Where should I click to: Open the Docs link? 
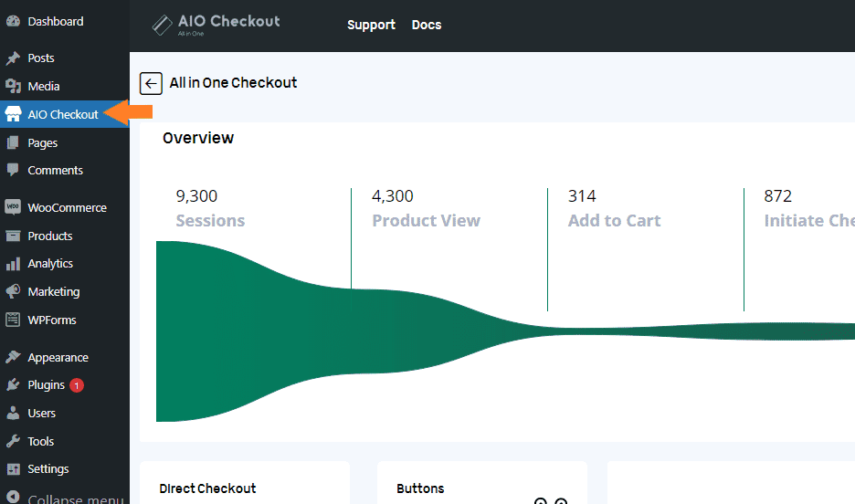coord(427,25)
